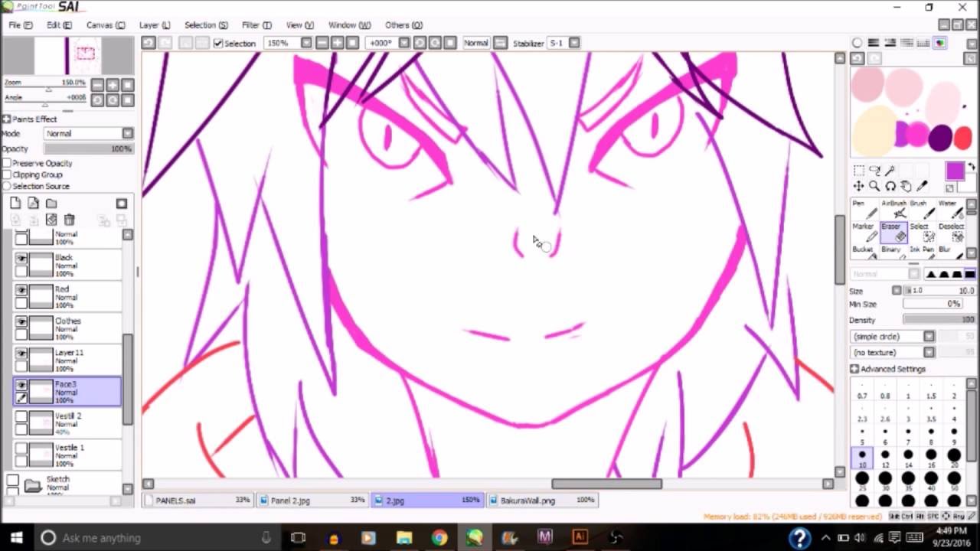Hide Layer11 using its eye icon
980x551 pixels.
click(21, 354)
